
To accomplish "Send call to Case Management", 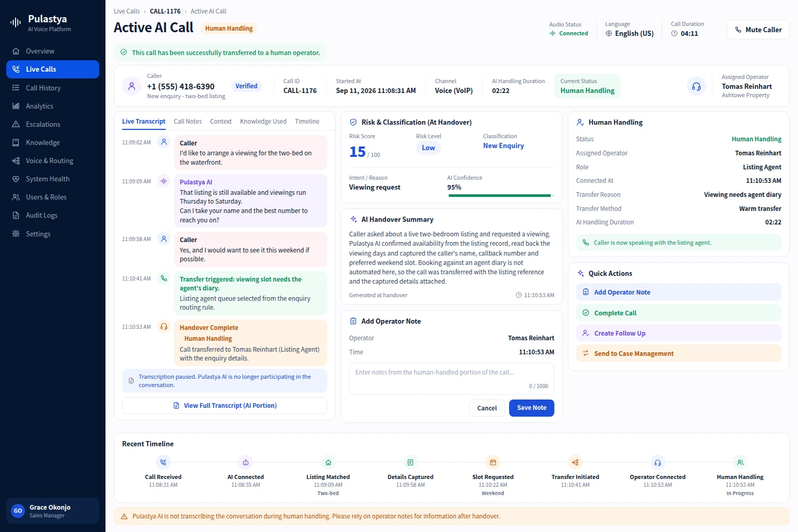I will pos(679,353).
